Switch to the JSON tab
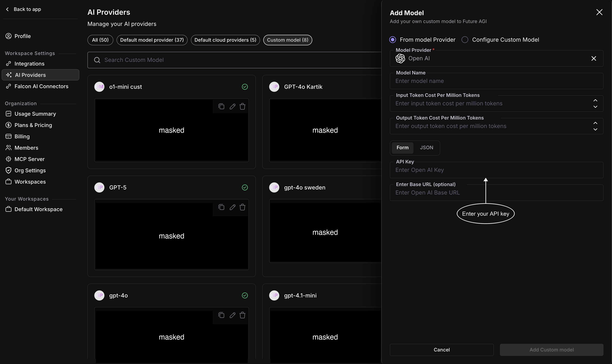 click(x=426, y=148)
